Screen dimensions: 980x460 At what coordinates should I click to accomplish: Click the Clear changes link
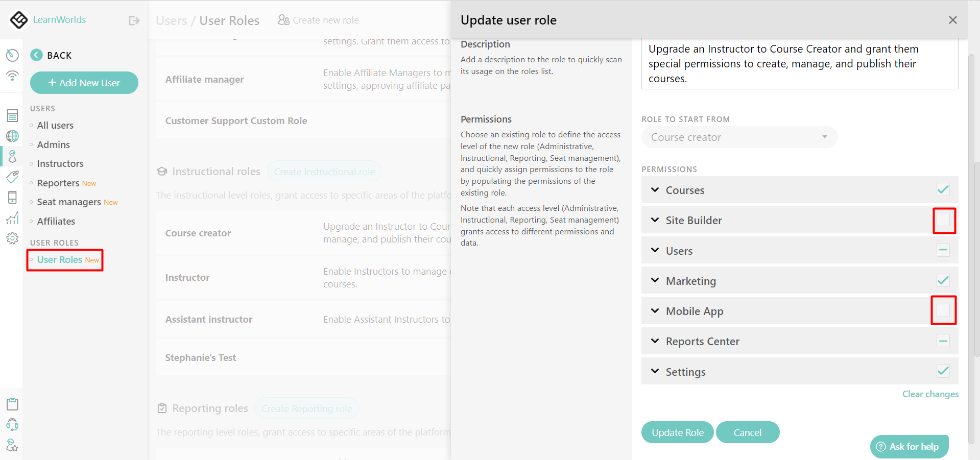[930, 394]
